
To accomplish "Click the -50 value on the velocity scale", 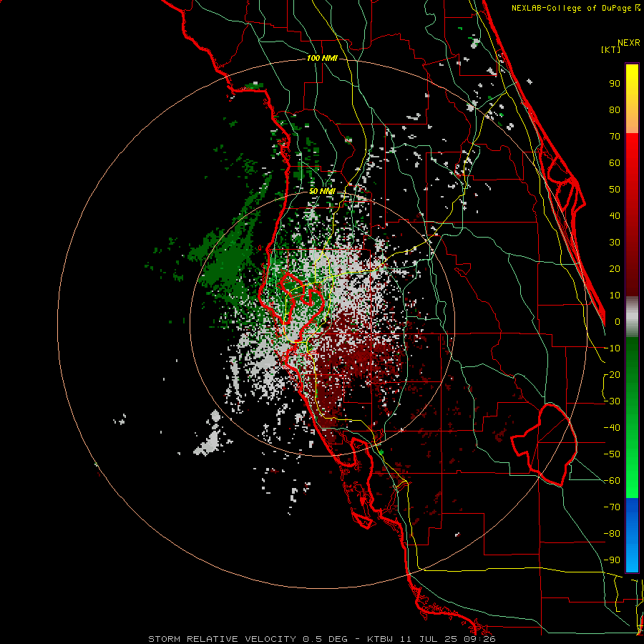I will 612,454.
